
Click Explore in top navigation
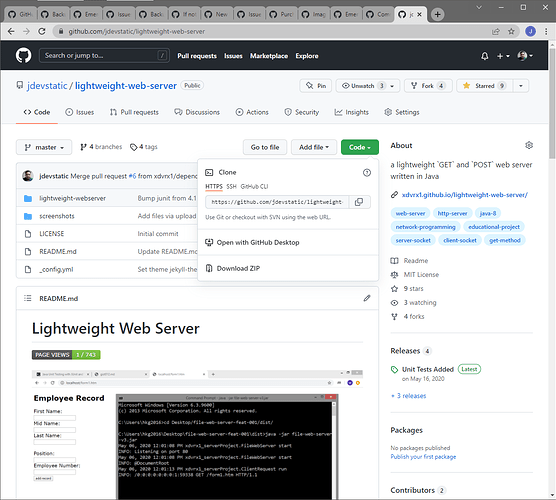(307, 56)
